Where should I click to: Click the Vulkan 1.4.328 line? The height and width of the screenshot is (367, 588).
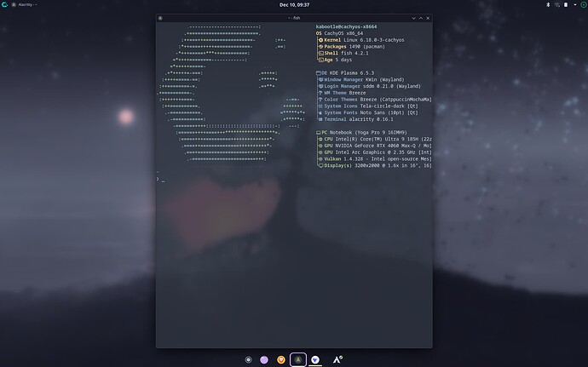[x=375, y=159]
